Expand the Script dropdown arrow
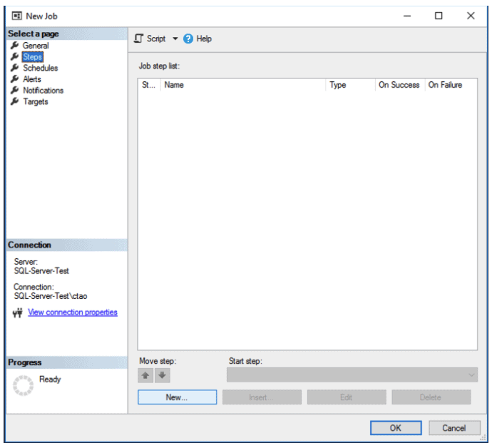 pyautogui.click(x=175, y=39)
